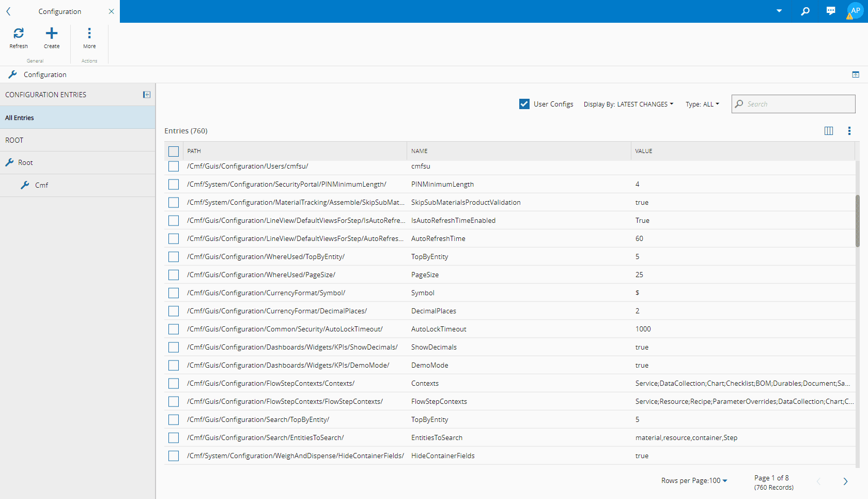Open the search icon in header
This screenshot has width=868, height=499.
tap(805, 11)
